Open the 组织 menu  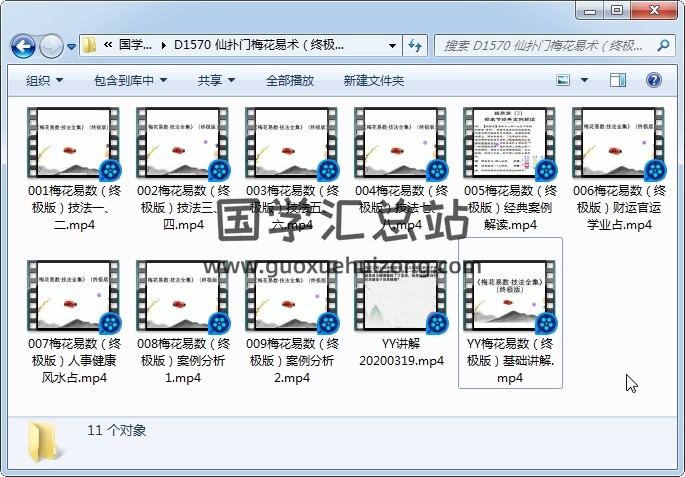(x=44, y=80)
